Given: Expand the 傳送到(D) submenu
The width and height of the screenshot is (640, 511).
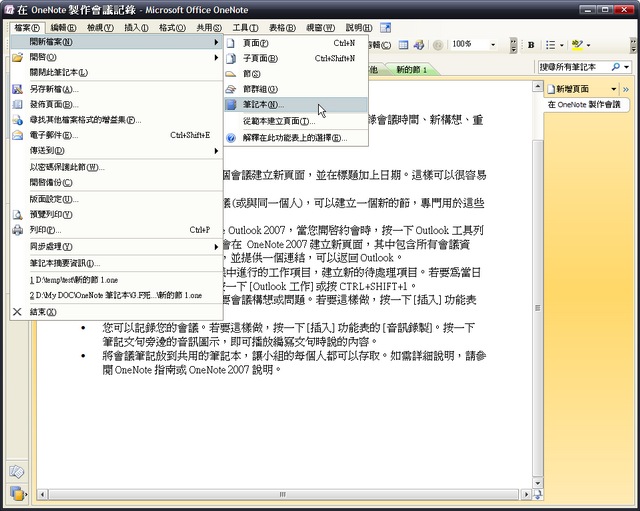Looking at the screenshot, I should point(216,151).
